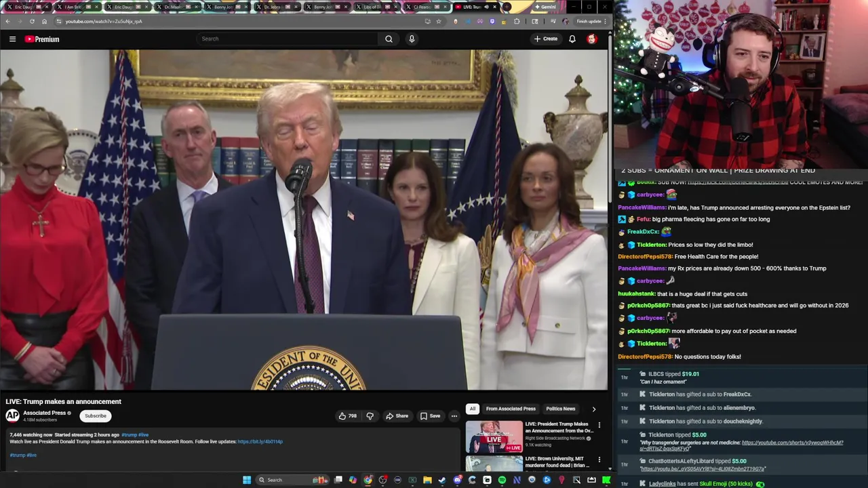Go back in the browser
Viewport: 868px width, 488px height.
[x=7, y=21]
